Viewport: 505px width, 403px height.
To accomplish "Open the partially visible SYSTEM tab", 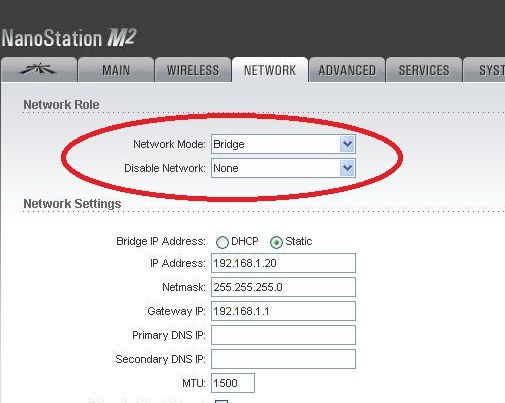I will [x=484, y=70].
